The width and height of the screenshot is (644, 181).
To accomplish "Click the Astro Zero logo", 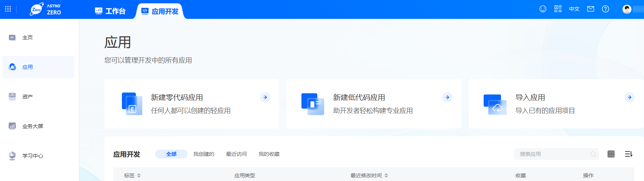I will pyautogui.click(x=45, y=9).
